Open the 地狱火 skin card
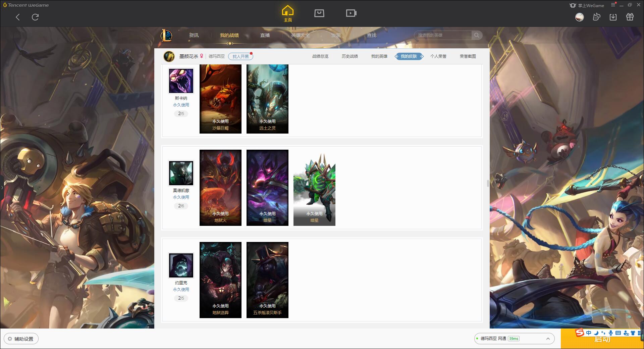 pyautogui.click(x=220, y=188)
